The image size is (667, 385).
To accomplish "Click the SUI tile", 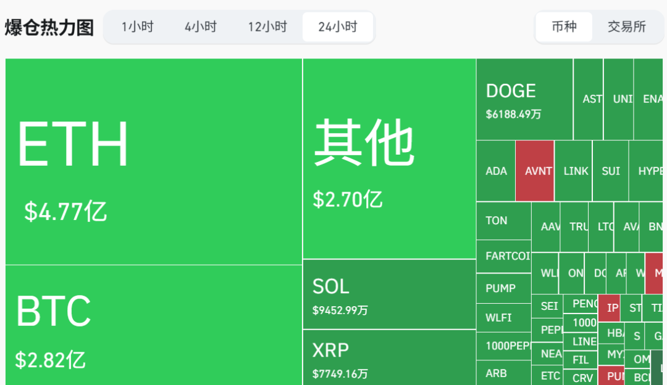I will click(610, 171).
